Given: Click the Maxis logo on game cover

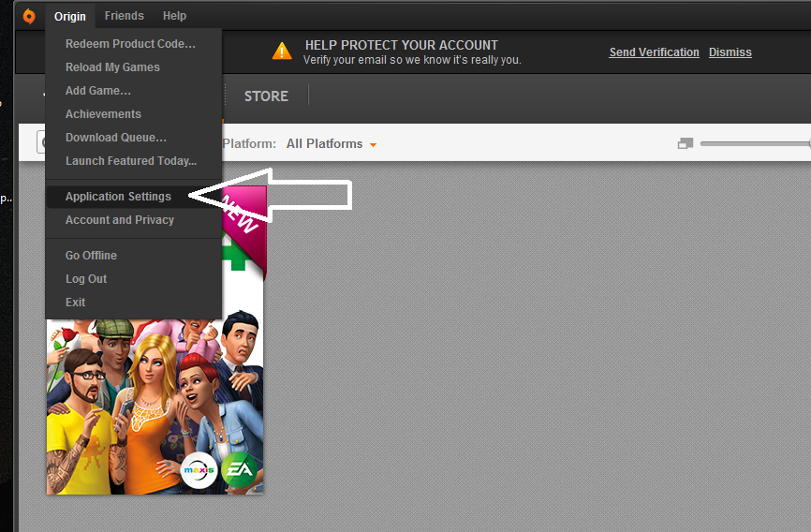Looking at the screenshot, I should tap(199, 470).
